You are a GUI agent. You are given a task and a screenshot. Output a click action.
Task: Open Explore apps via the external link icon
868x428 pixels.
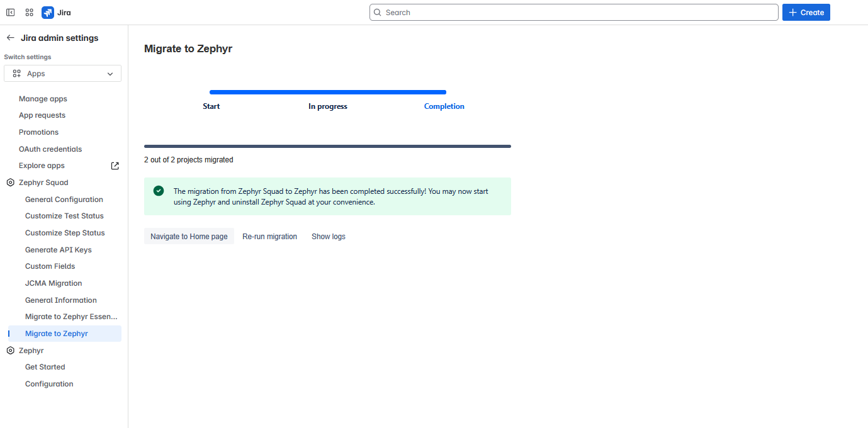(115, 165)
